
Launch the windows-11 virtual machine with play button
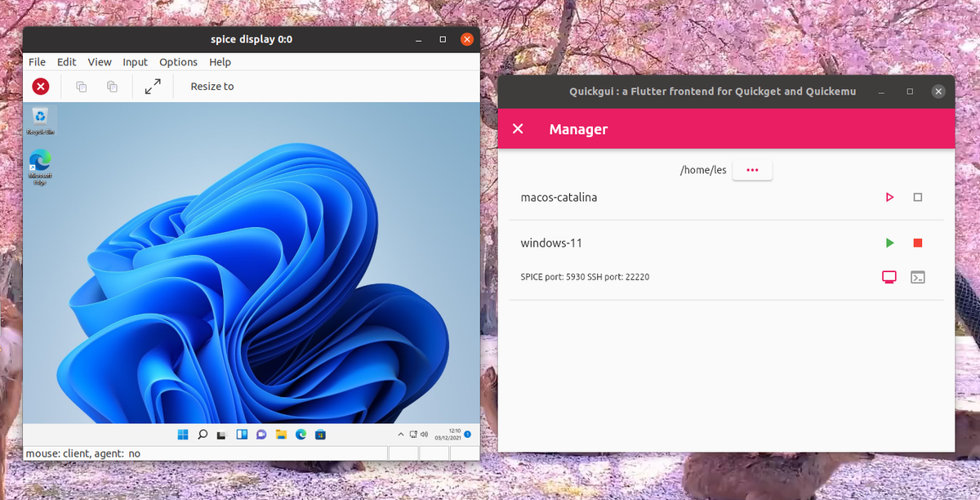coord(889,243)
